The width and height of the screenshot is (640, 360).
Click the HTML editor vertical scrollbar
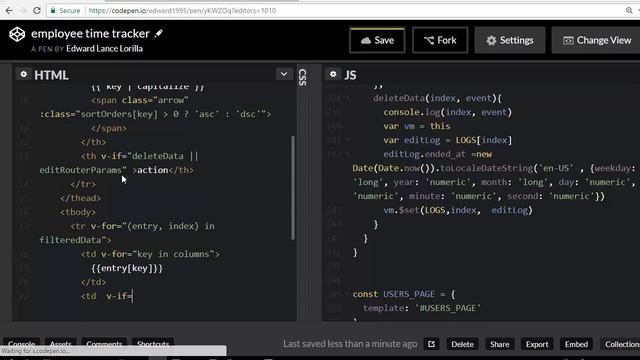click(x=293, y=188)
